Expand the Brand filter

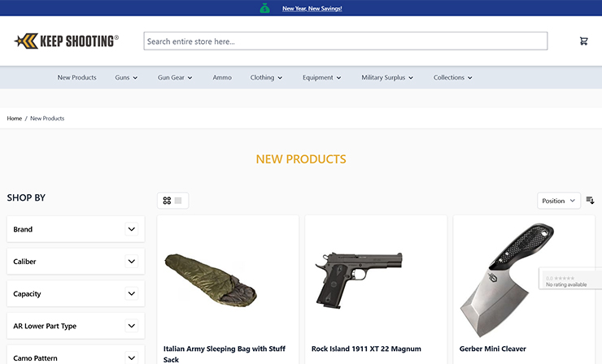tap(131, 229)
